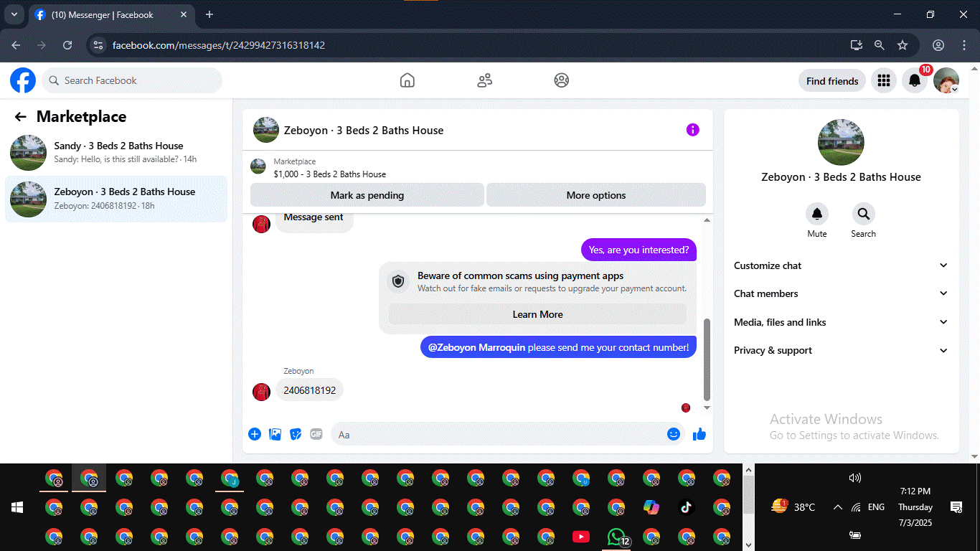Click the Search Facebook field
This screenshot has width=980, height=551.
pyautogui.click(x=132, y=80)
